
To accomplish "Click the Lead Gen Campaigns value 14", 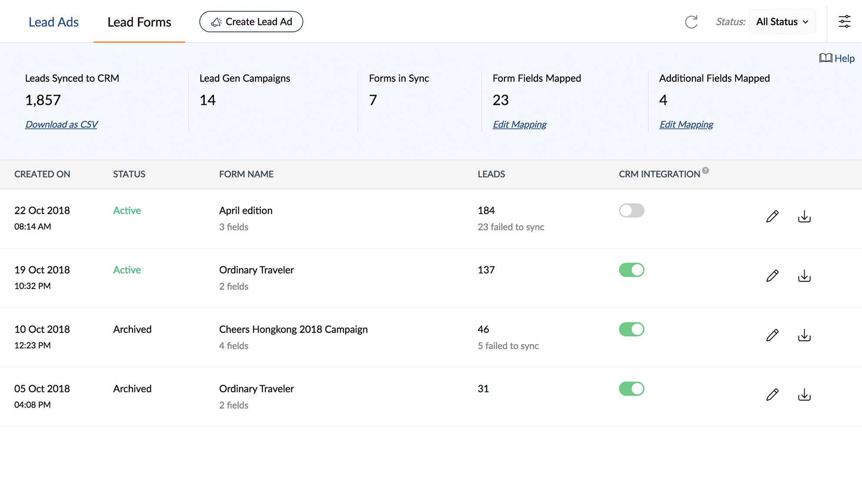I will 207,100.
